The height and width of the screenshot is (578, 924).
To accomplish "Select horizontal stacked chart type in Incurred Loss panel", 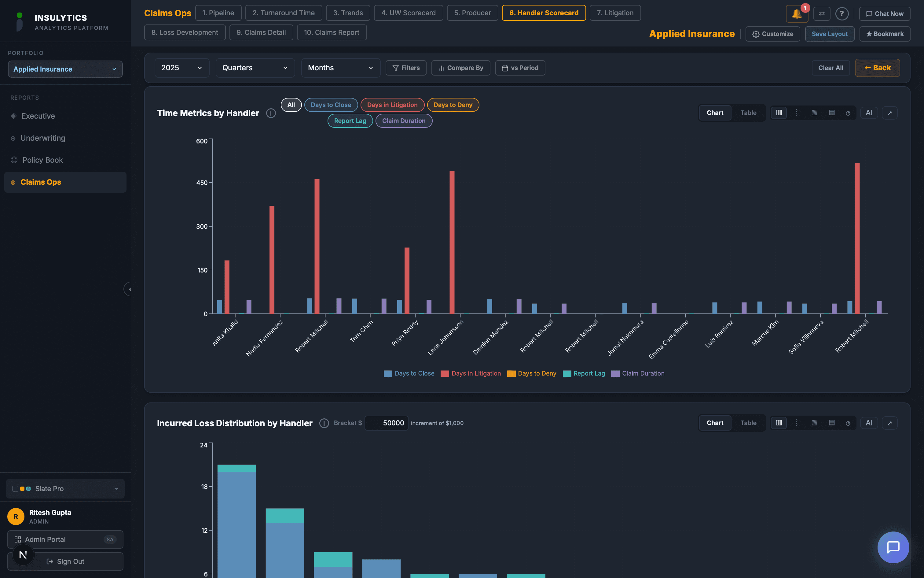I will [x=832, y=423].
